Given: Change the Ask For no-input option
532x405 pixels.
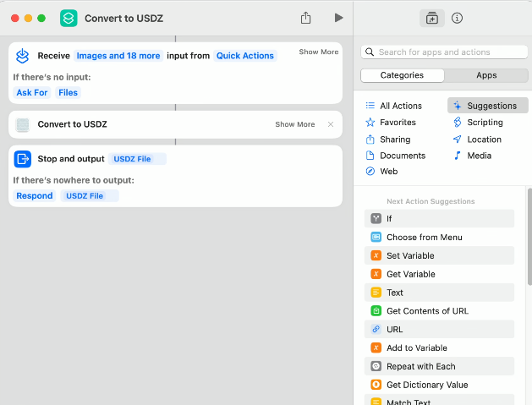Looking at the screenshot, I should coord(32,93).
